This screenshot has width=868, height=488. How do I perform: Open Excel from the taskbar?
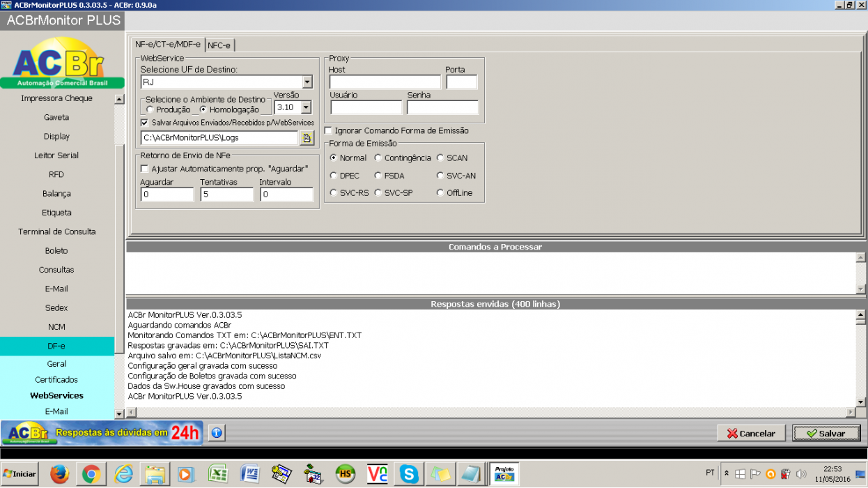coord(218,474)
